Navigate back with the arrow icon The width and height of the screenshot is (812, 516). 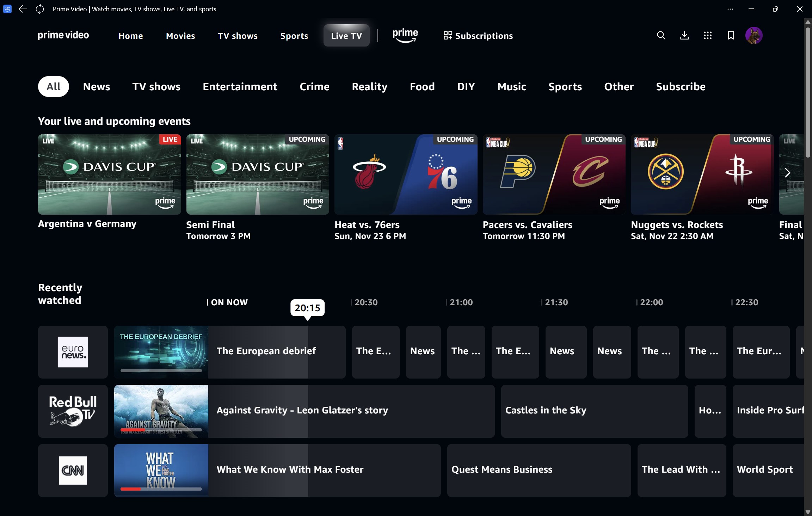point(23,9)
